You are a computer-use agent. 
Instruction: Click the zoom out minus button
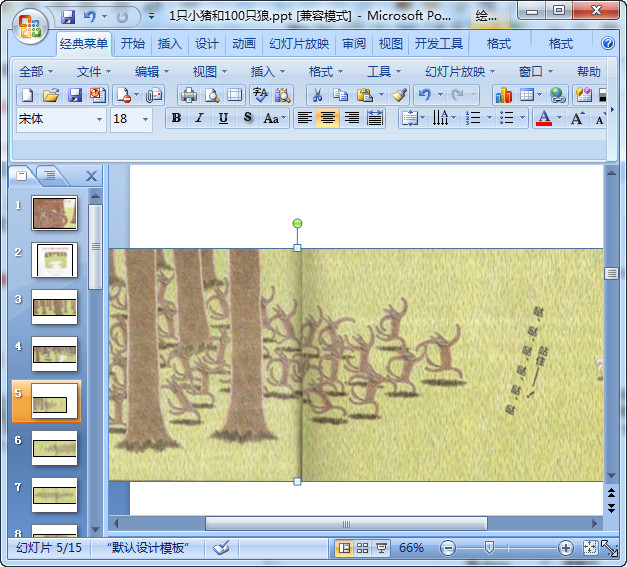coord(448,548)
